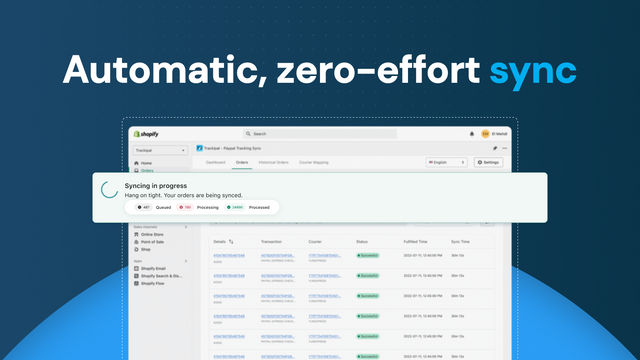
Task: Open the first order details link
Action: (229, 256)
